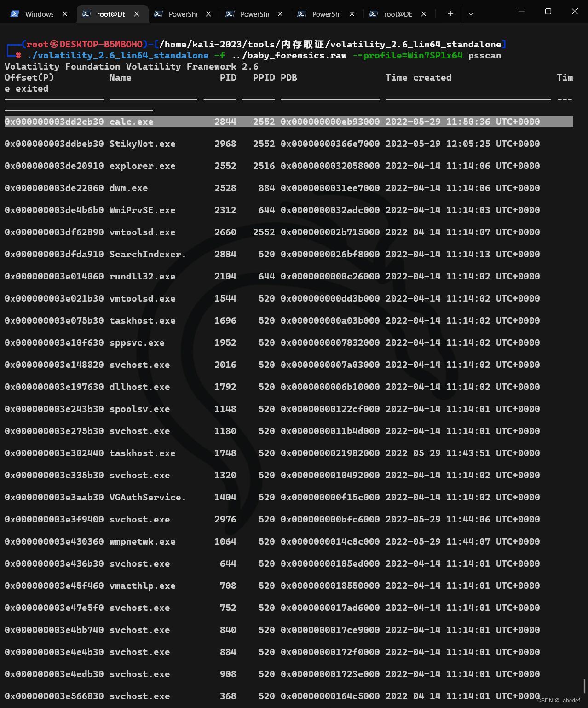Screen dimensions: 588x708
Task: Click PID 2528 of dwm.exe
Action: (x=225, y=188)
